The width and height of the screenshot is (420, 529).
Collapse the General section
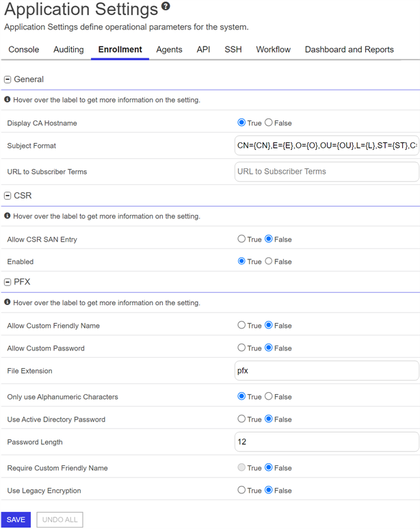[8, 79]
